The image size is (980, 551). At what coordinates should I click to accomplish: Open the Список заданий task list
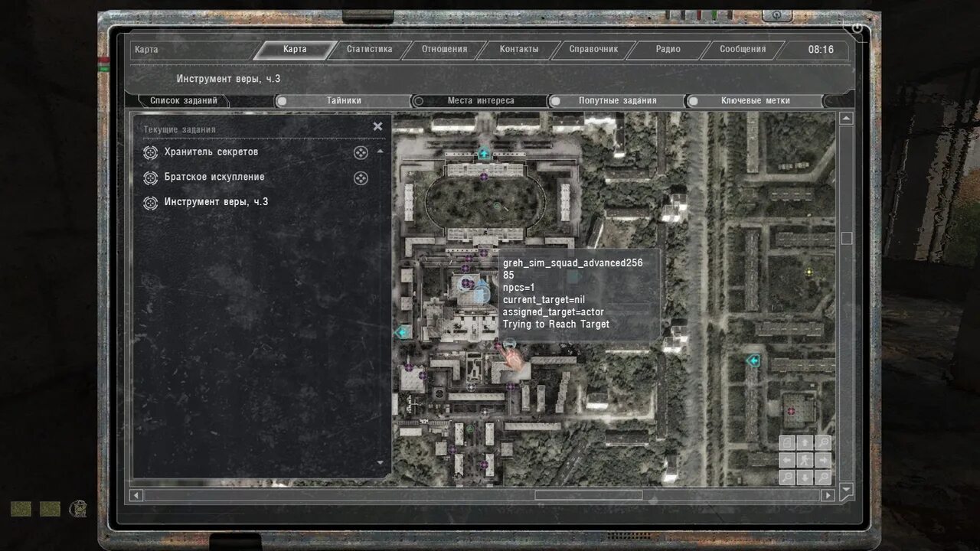tap(184, 101)
